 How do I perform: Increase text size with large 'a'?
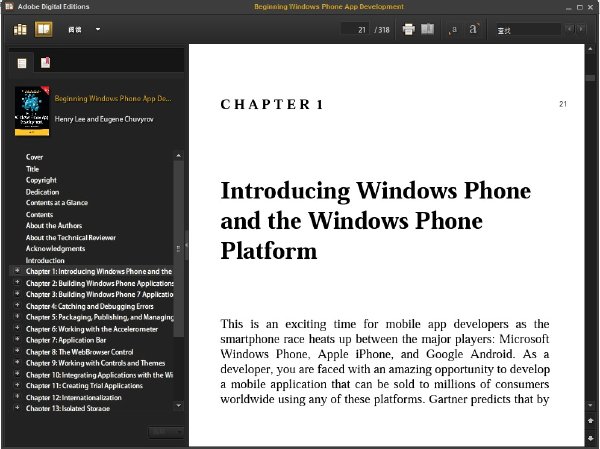coord(473,29)
